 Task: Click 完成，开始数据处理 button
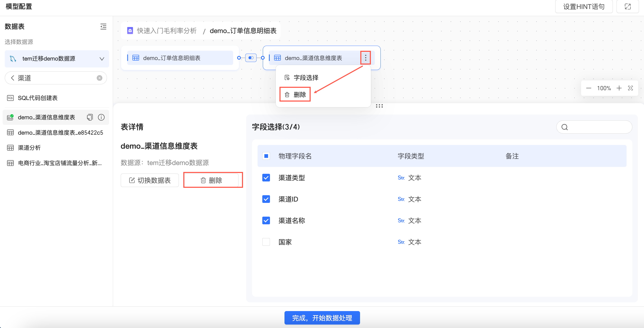point(322,318)
